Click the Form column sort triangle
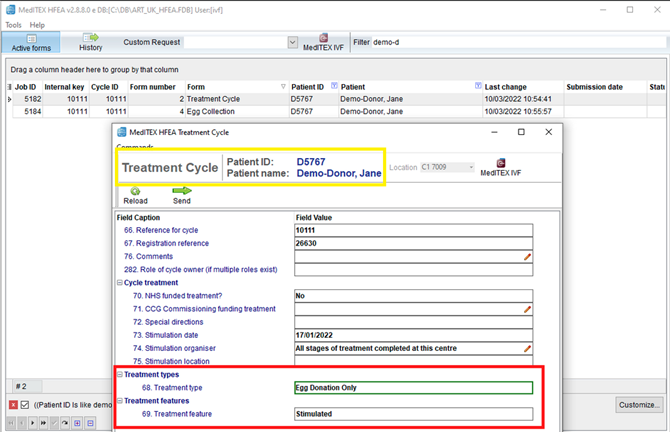 click(283, 86)
